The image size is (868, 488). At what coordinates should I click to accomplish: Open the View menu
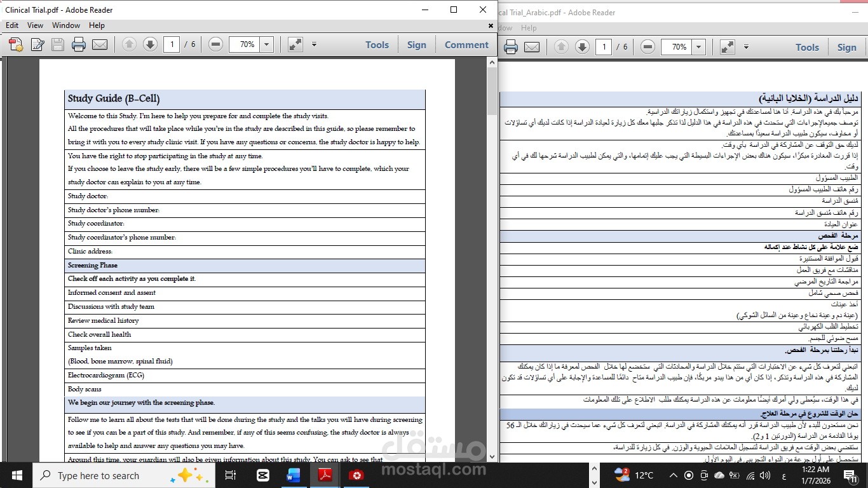[35, 25]
